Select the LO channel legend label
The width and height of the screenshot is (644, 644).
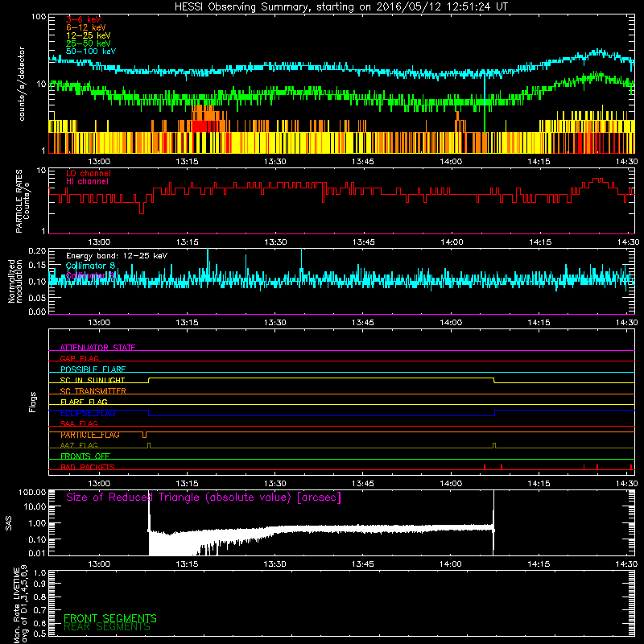[x=89, y=173]
